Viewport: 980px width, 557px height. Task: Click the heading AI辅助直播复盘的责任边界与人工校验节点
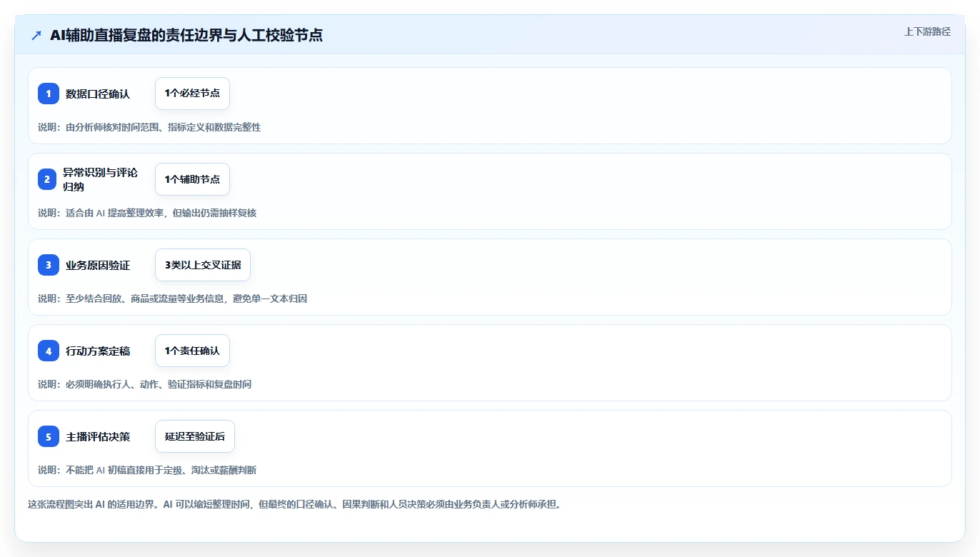[x=186, y=36]
